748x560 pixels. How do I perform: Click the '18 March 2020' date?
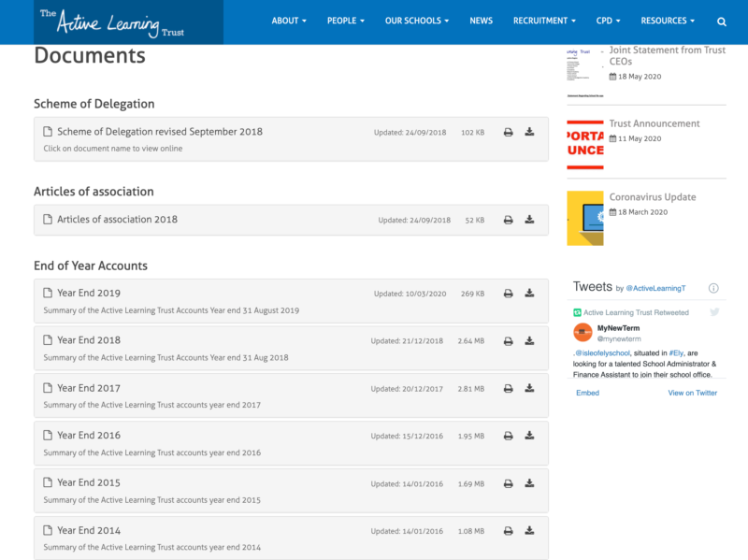(642, 212)
